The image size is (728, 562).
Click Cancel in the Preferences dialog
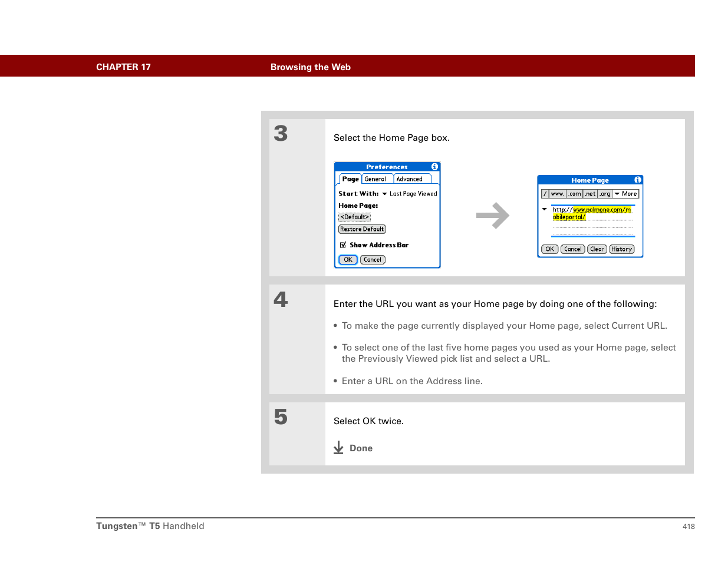(373, 260)
